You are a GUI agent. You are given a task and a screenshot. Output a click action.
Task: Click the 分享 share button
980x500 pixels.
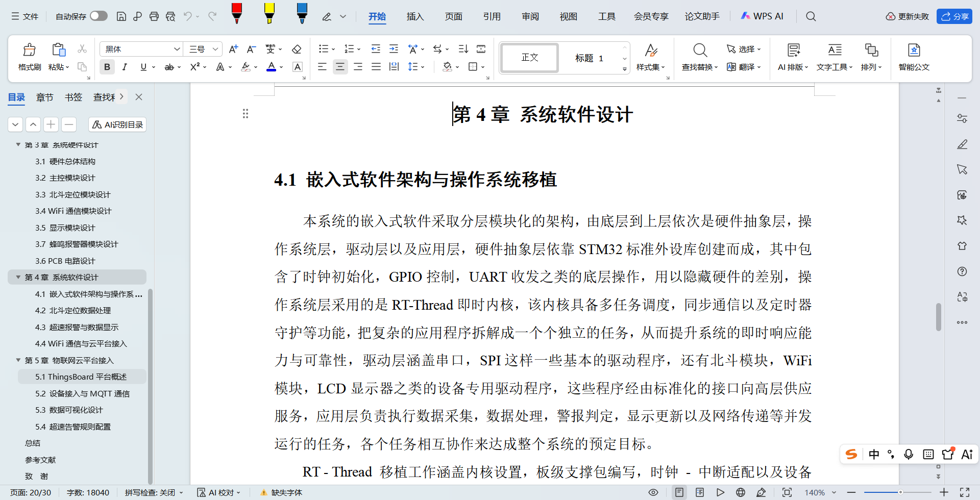[x=954, y=16]
